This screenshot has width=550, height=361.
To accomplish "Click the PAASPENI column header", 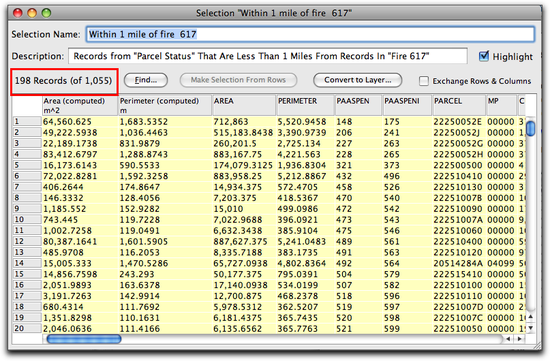I will point(407,106).
